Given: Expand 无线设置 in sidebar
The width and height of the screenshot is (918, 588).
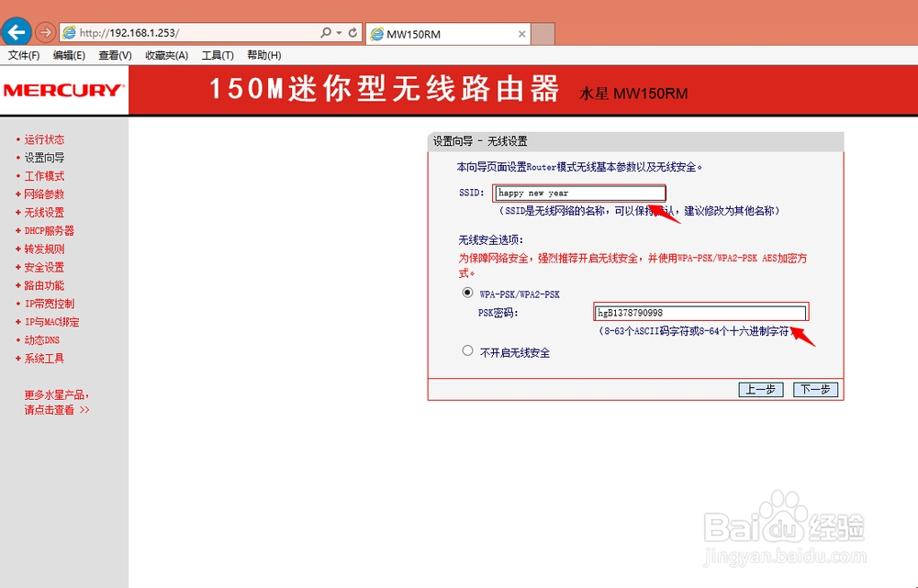Looking at the screenshot, I should coord(44,213).
